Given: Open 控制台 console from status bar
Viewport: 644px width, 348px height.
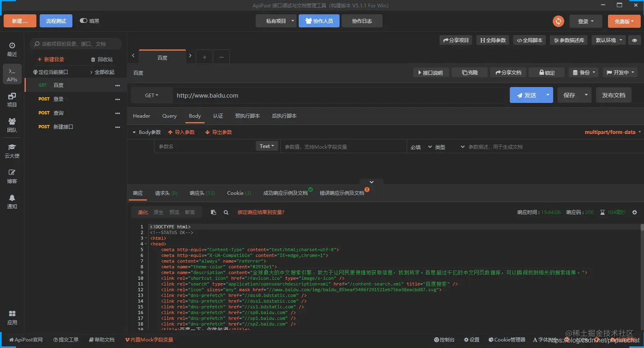Looking at the screenshot, I should pyautogui.click(x=444, y=340).
